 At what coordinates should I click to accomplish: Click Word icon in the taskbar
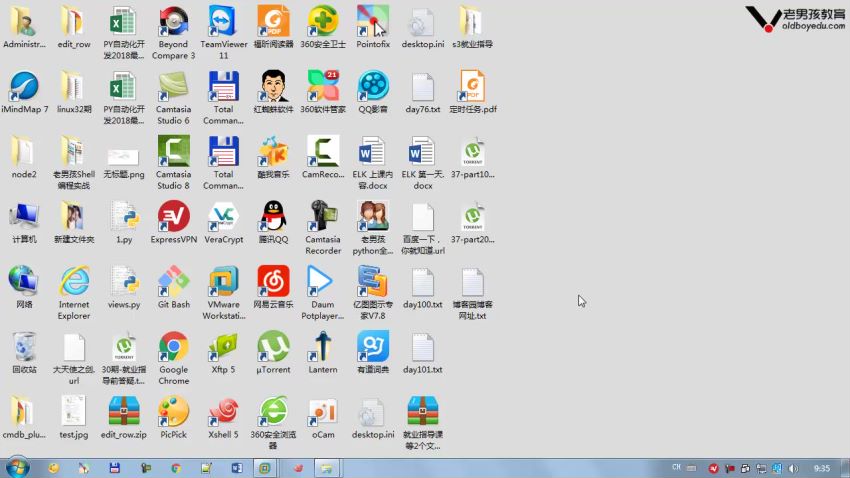[237, 468]
